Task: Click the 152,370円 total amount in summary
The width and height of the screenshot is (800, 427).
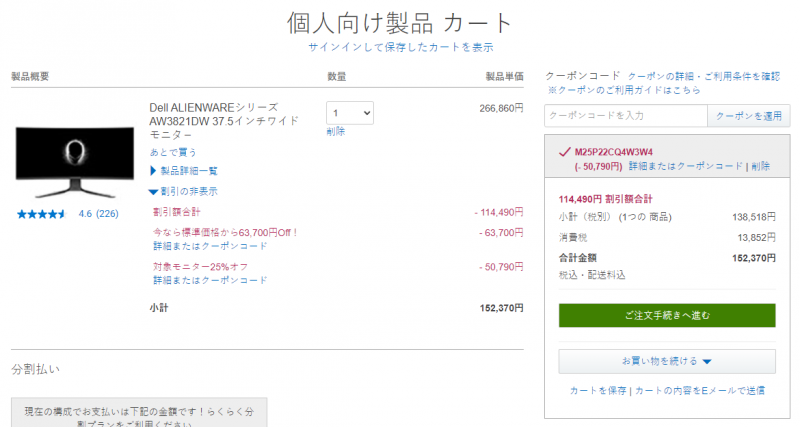Action: coord(754,258)
